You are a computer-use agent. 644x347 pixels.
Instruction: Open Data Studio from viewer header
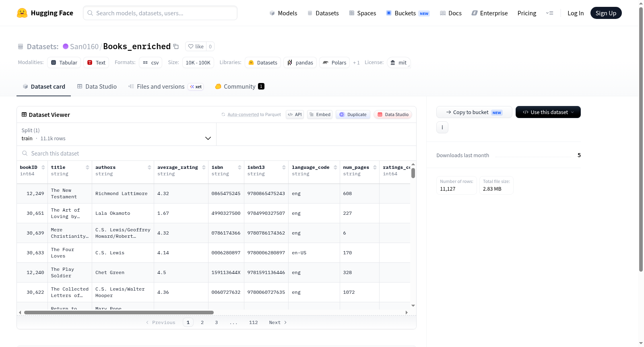point(393,114)
